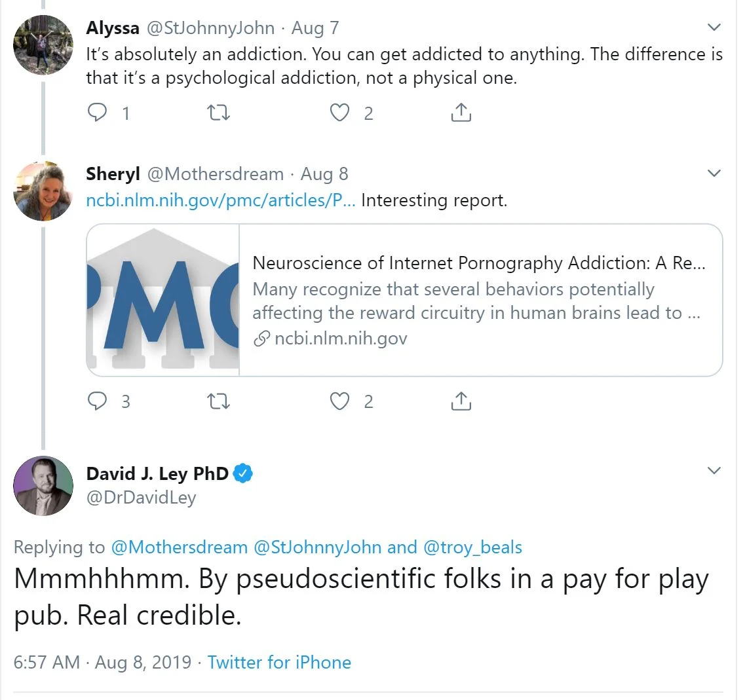Share Sheryl's tweet via share icon
The height and width of the screenshot is (700, 745).
[x=461, y=401]
